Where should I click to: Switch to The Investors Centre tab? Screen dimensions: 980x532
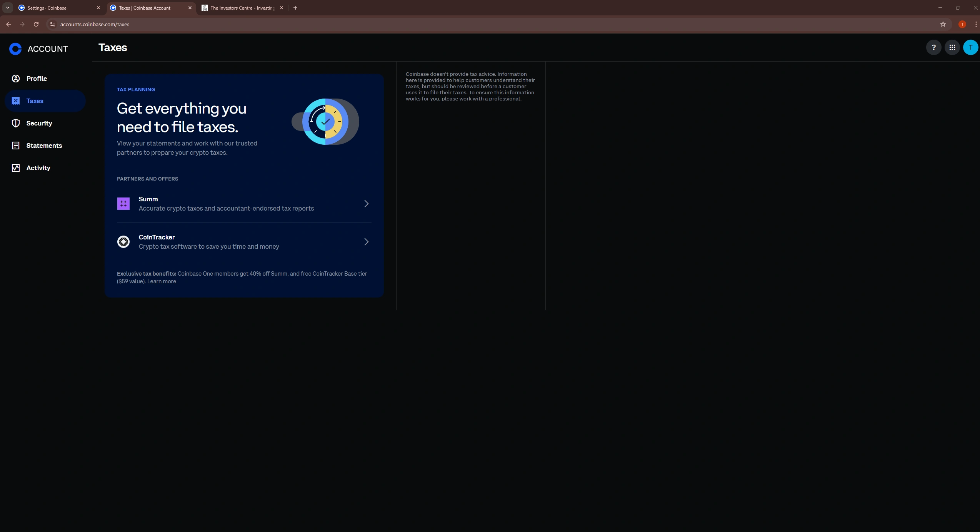pos(242,8)
